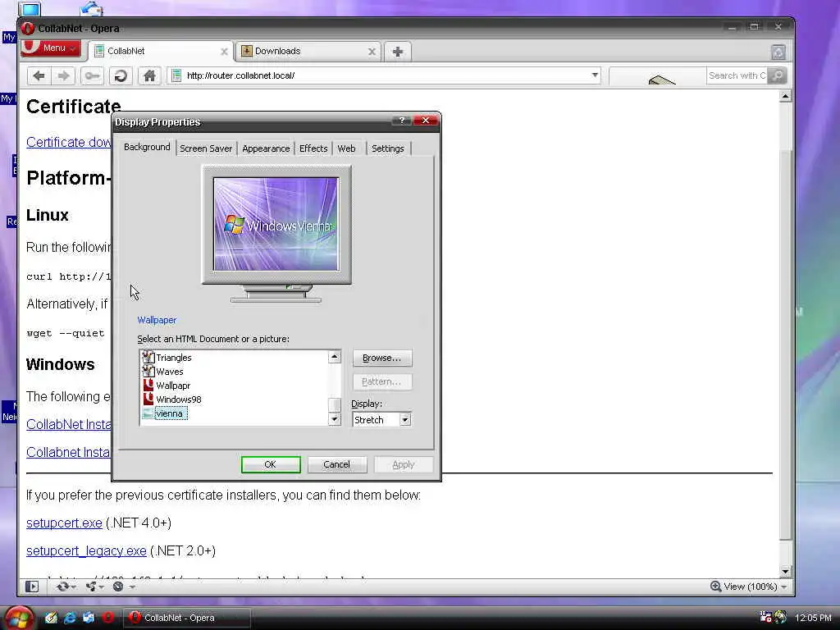Add a new tab in Opera
The height and width of the screenshot is (630, 840).
[398, 52]
